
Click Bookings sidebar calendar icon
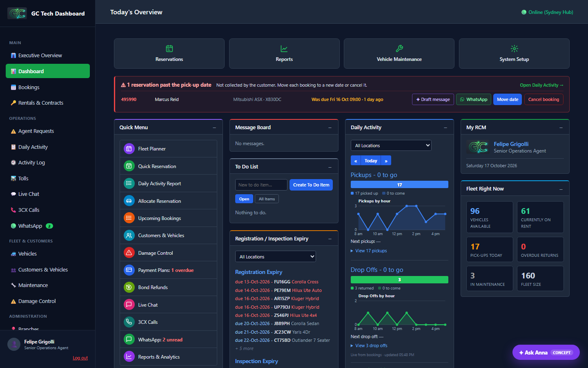point(13,88)
